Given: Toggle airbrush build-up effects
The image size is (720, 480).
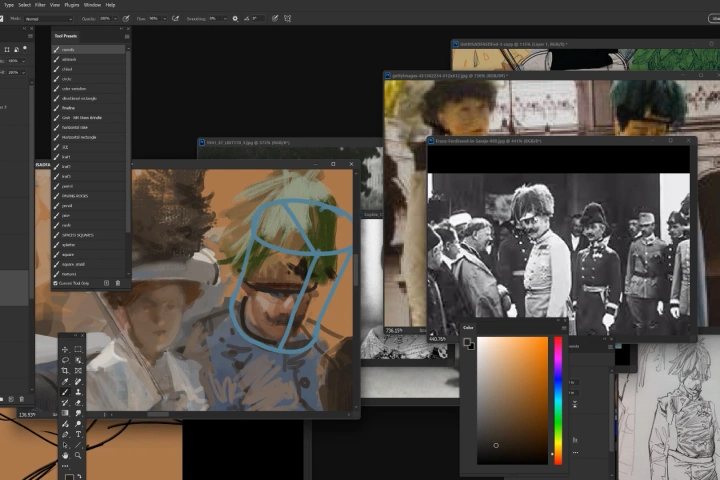Looking at the screenshot, I should click(x=175, y=18).
